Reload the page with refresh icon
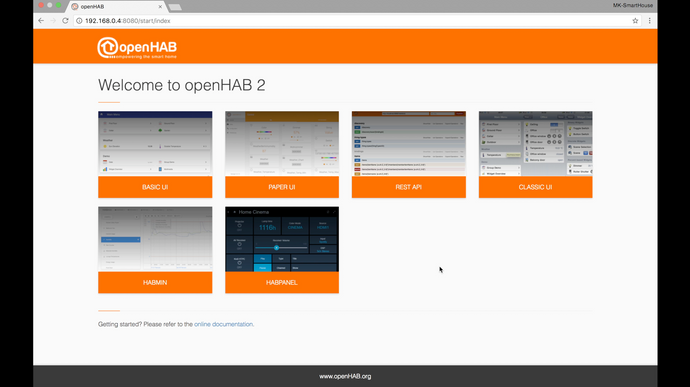 65,21
